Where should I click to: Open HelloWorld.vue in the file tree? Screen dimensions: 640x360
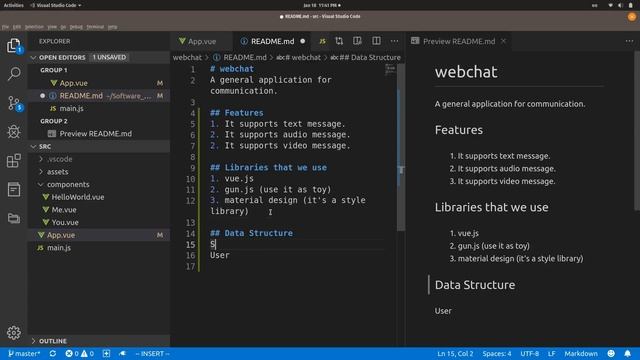tap(78, 197)
